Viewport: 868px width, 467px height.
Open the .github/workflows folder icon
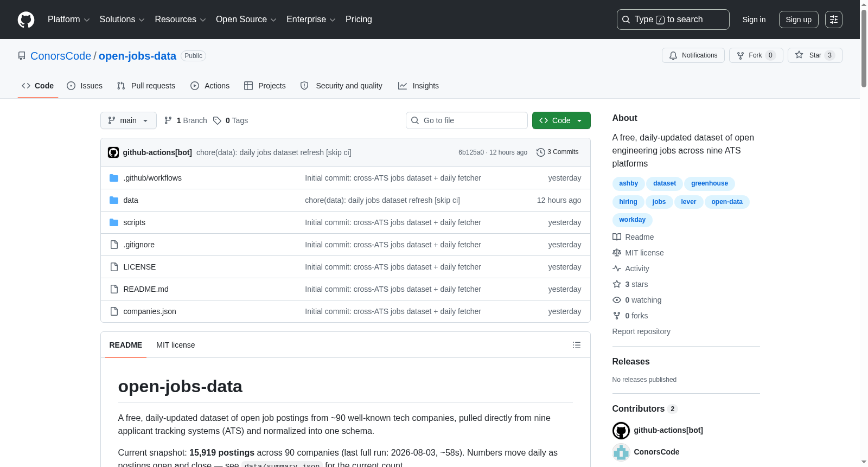pos(114,178)
